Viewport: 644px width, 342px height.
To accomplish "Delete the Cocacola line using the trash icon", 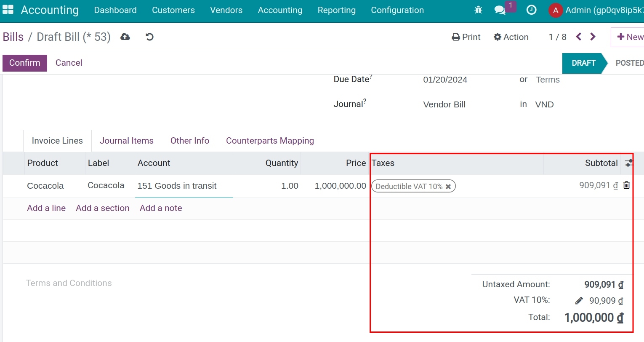I will [x=627, y=185].
